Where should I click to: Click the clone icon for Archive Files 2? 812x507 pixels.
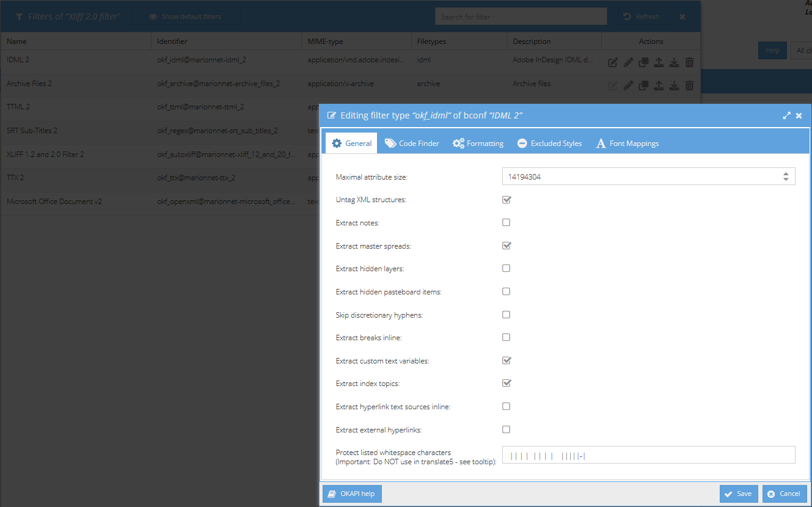643,86
